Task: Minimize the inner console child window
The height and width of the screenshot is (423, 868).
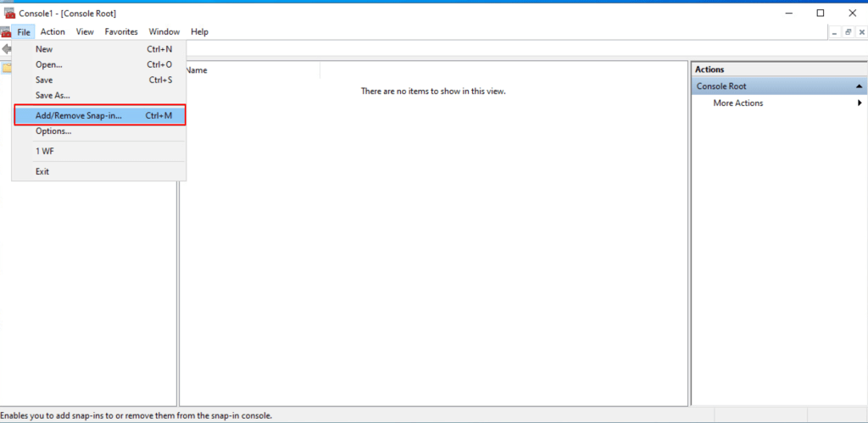Action: click(835, 32)
